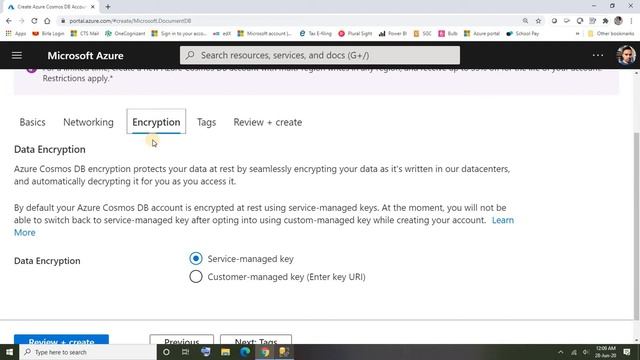Click the Type here to search taskbar box
Viewport: 640px width, 360px height.
tap(88, 352)
